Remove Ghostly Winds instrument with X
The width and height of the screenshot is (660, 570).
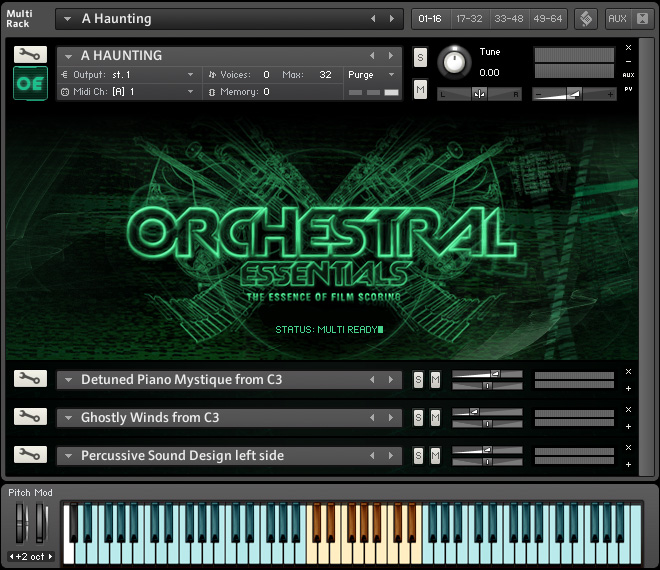pyautogui.click(x=628, y=409)
